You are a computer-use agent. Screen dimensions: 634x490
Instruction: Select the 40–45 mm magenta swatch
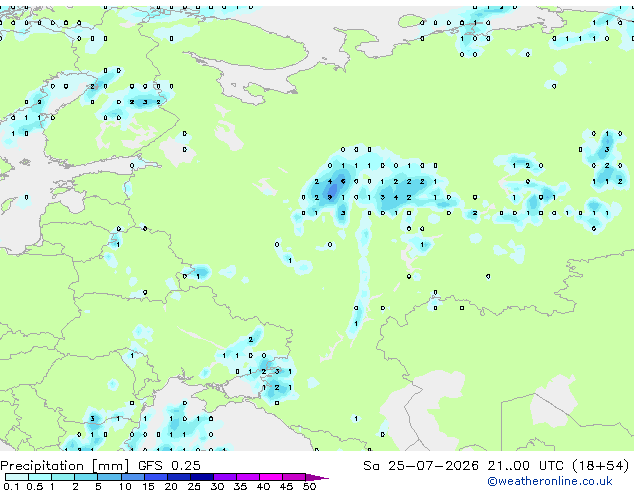click(271, 477)
